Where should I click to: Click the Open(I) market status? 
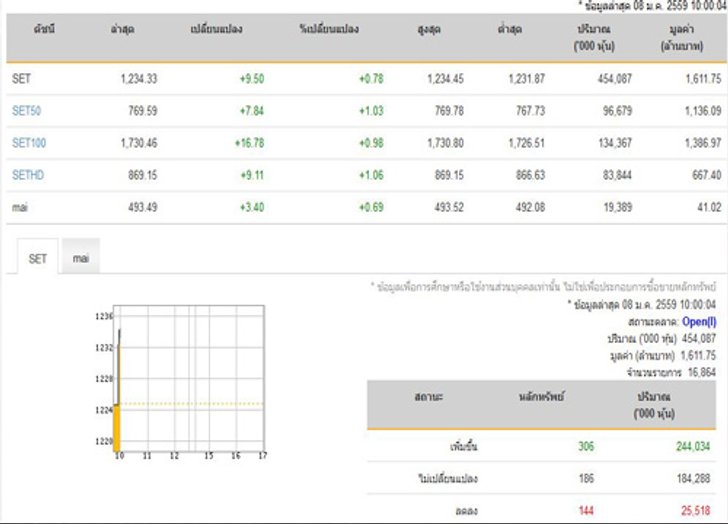(699, 322)
